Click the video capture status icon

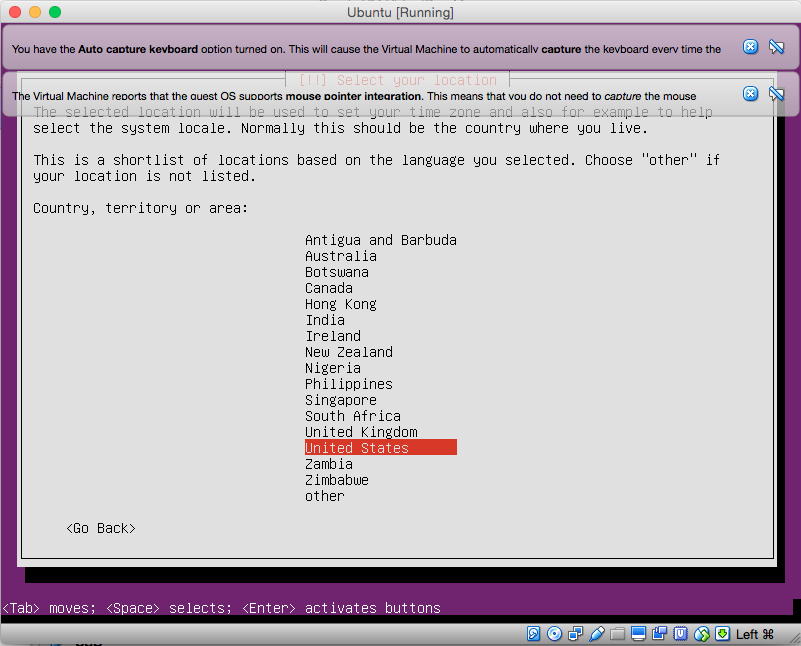[660, 634]
